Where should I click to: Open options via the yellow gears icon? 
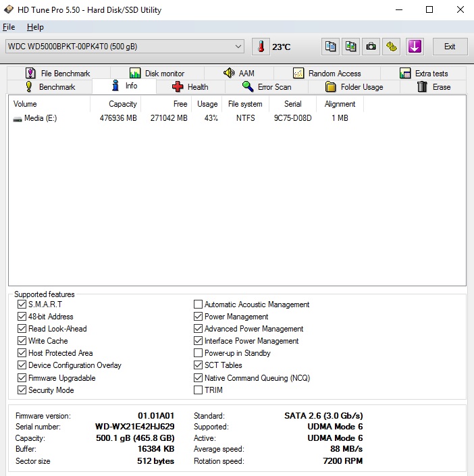(x=392, y=47)
